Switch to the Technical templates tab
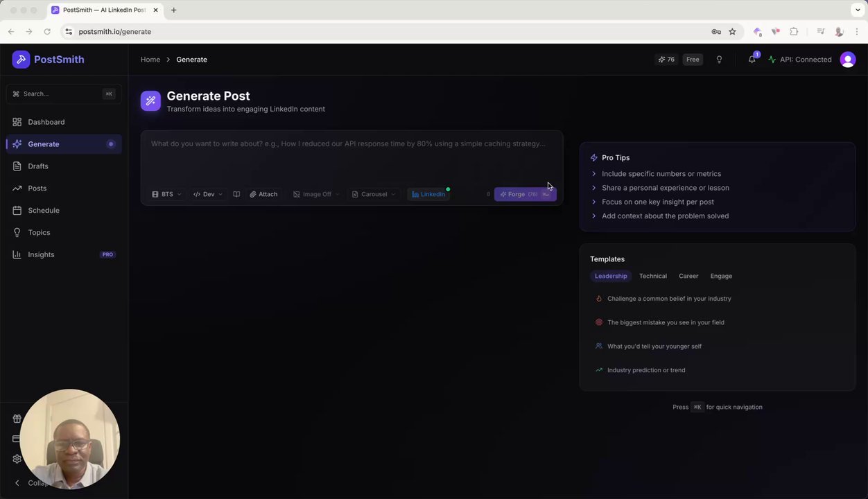868x499 pixels. 653,276
